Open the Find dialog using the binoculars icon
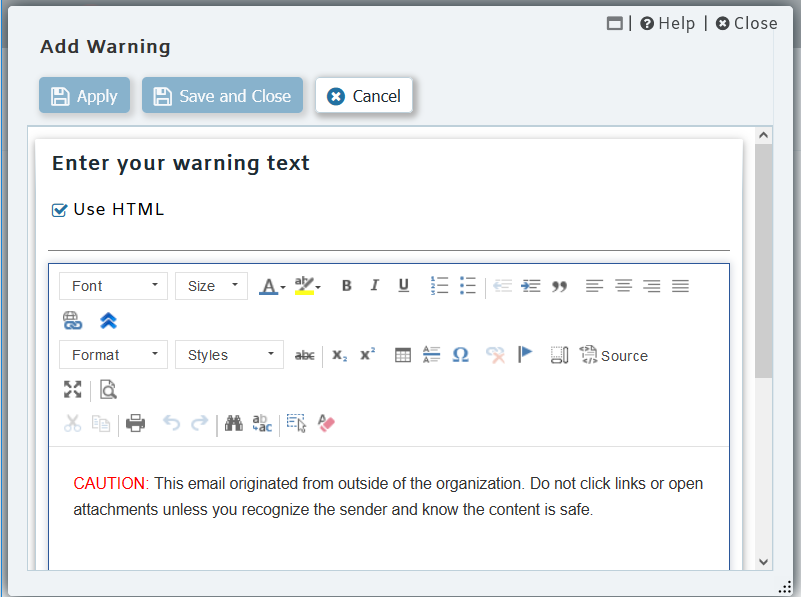801x597 pixels. [x=233, y=423]
